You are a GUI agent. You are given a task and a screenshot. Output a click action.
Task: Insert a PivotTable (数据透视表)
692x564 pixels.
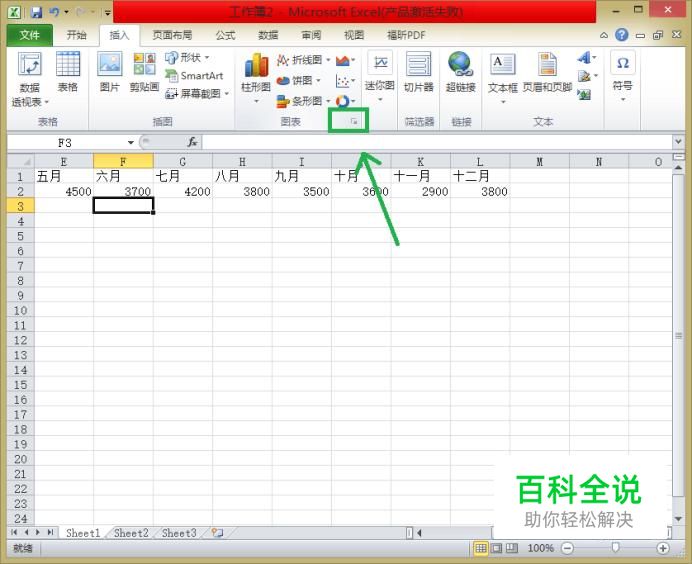pos(30,79)
